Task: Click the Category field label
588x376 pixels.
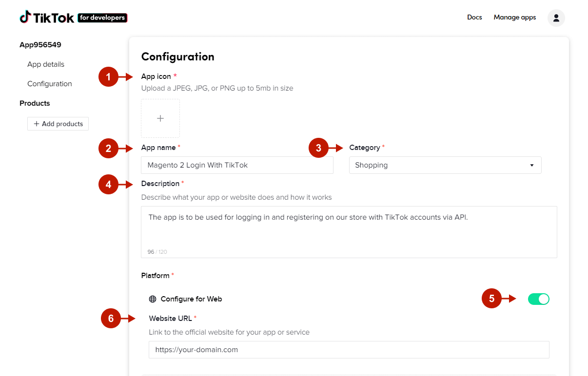Action: (365, 148)
